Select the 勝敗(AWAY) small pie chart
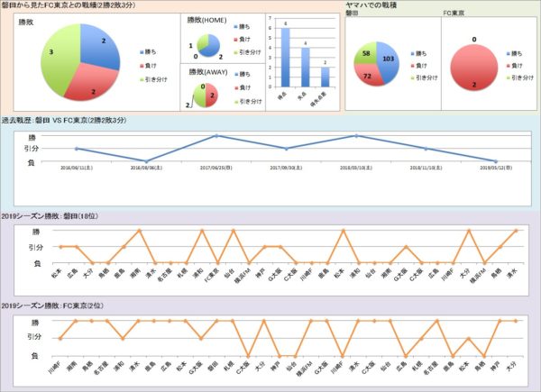The height and width of the screenshot is (392, 541). coord(208,92)
